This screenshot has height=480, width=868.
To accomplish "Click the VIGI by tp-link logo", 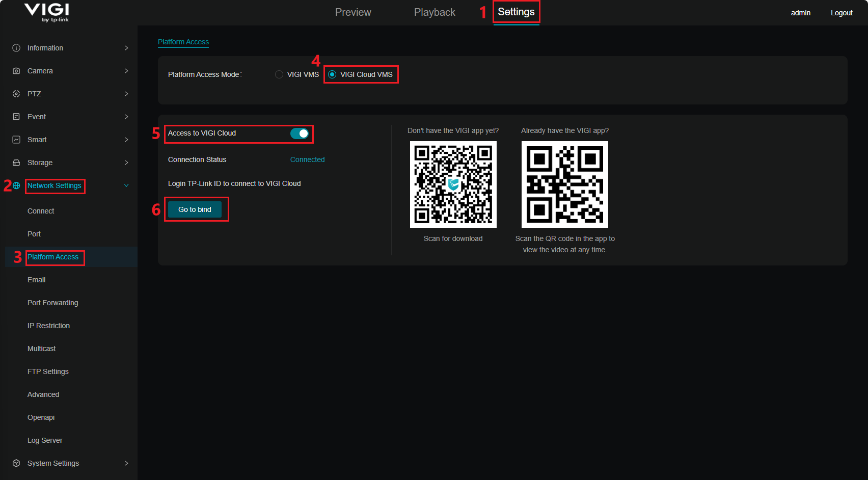I will pos(47,12).
